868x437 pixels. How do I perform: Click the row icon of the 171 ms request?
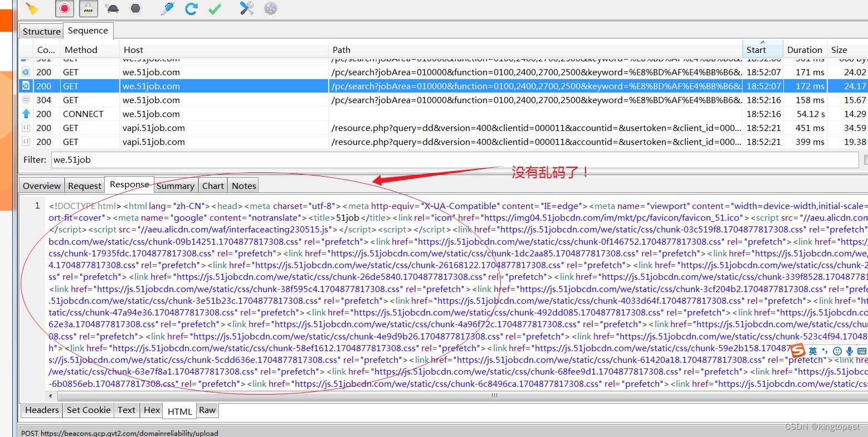click(26, 72)
